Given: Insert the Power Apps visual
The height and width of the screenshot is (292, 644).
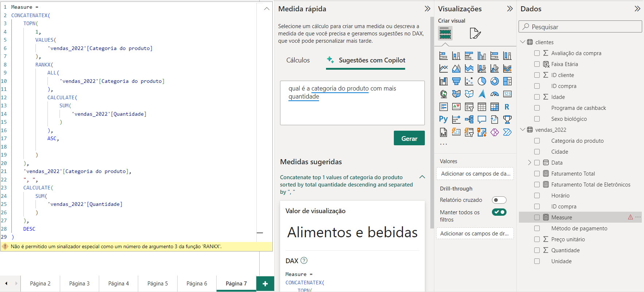Looking at the screenshot, I should [494, 132].
